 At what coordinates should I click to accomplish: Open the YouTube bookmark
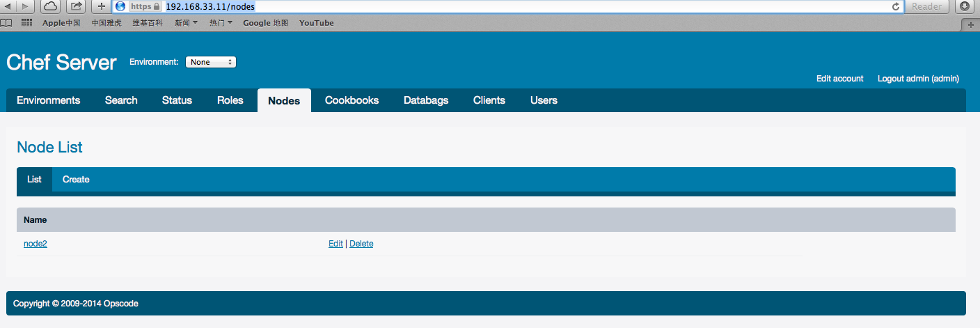pyautogui.click(x=317, y=23)
